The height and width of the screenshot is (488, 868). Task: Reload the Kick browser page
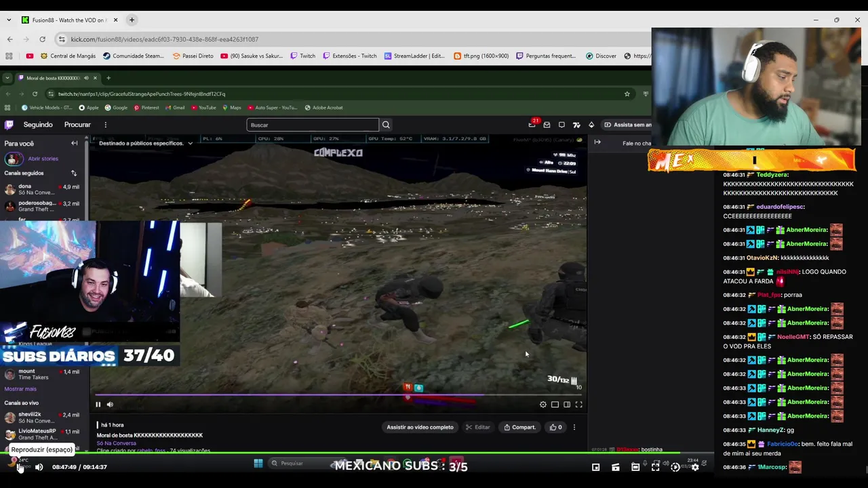click(42, 39)
